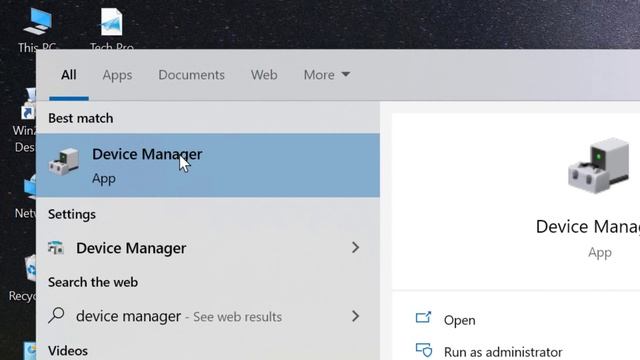Click the Open icon in preview pane

click(x=423, y=317)
